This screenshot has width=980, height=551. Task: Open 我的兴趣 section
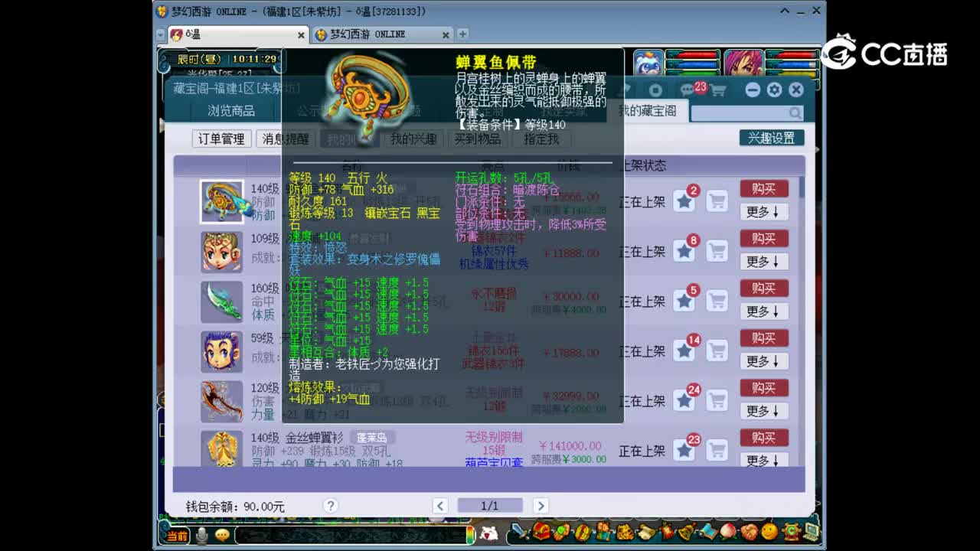click(x=413, y=139)
